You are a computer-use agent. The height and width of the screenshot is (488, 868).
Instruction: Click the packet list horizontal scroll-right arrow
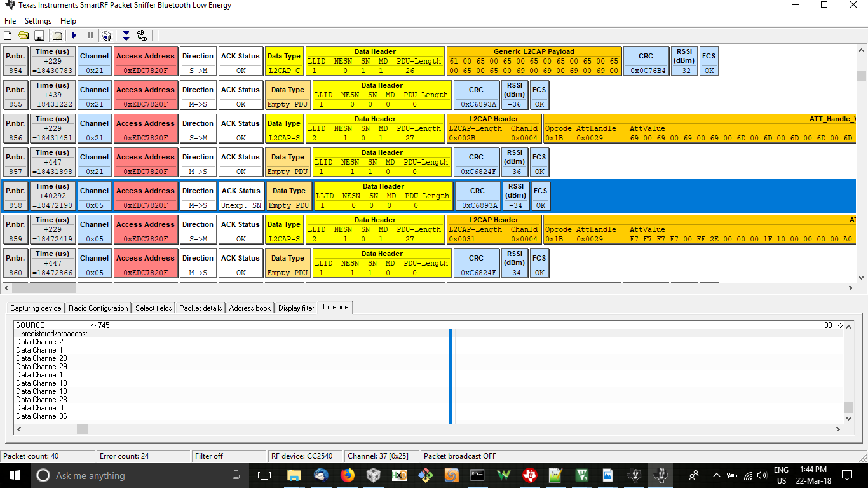851,288
